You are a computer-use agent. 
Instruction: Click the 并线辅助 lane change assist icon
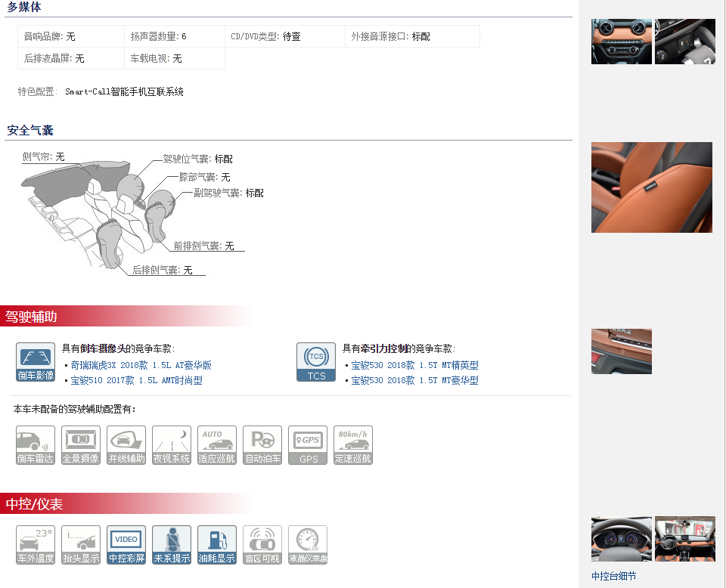[126, 445]
